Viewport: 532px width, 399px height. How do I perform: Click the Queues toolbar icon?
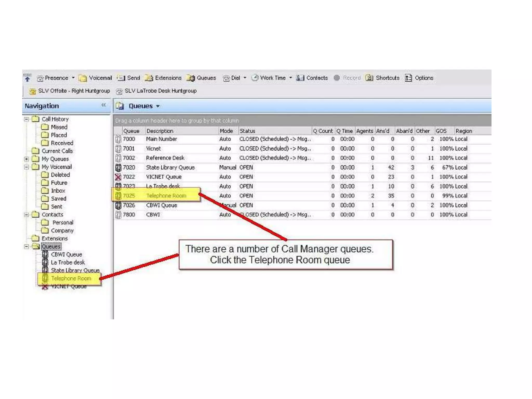point(191,78)
